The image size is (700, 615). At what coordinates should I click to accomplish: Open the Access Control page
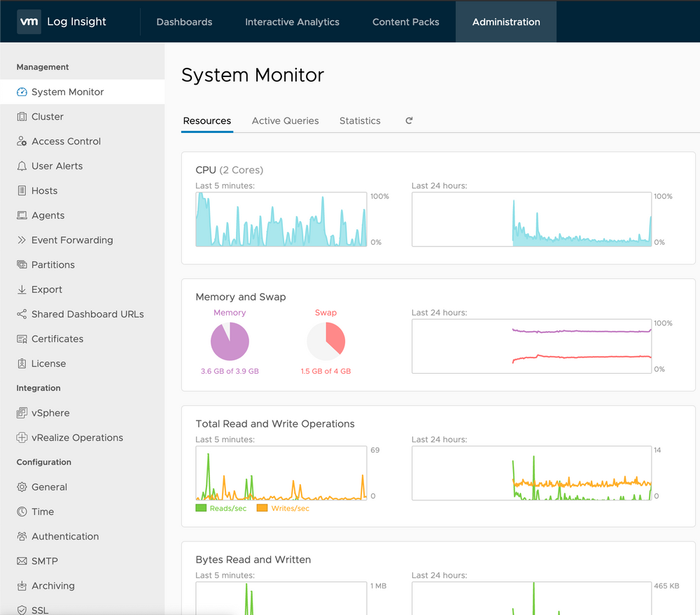tap(66, 141)
